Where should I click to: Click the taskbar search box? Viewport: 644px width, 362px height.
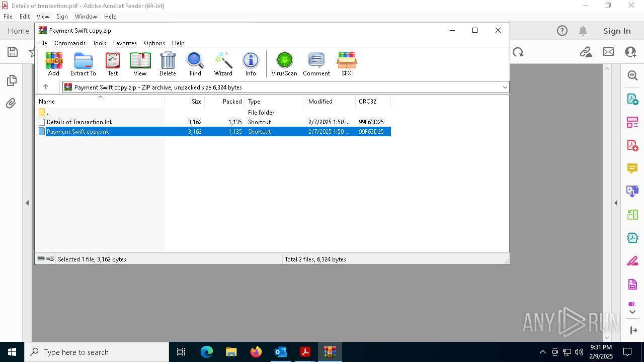(97, 352)
